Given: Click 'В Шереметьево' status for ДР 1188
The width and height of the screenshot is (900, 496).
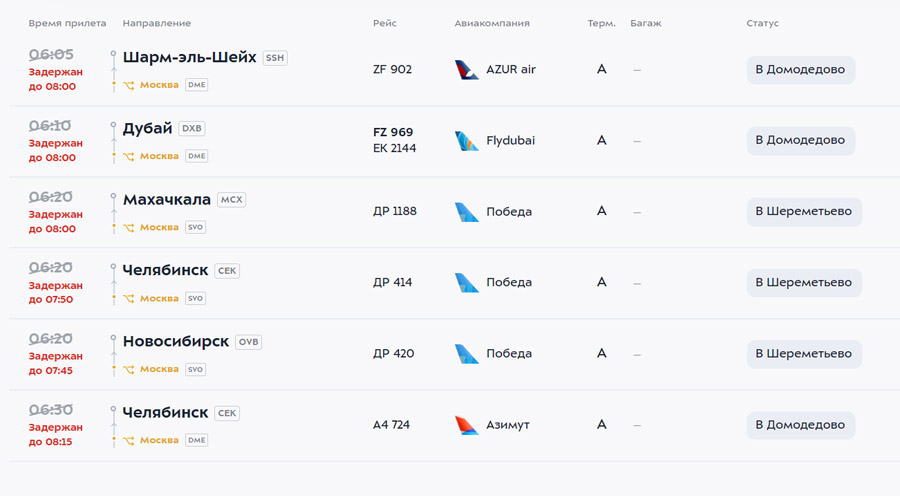Looking at the screenshot, I should [x=803, y=212].
